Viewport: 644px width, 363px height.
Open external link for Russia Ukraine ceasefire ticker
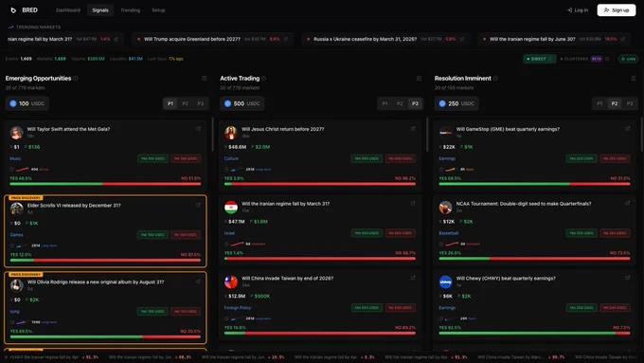point(462,39)
